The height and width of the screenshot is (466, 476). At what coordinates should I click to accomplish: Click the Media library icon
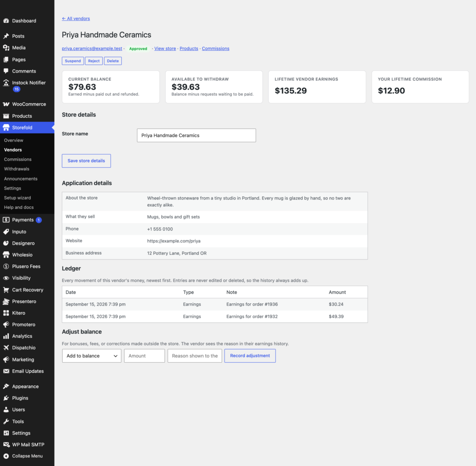click(x=6, y=48)
